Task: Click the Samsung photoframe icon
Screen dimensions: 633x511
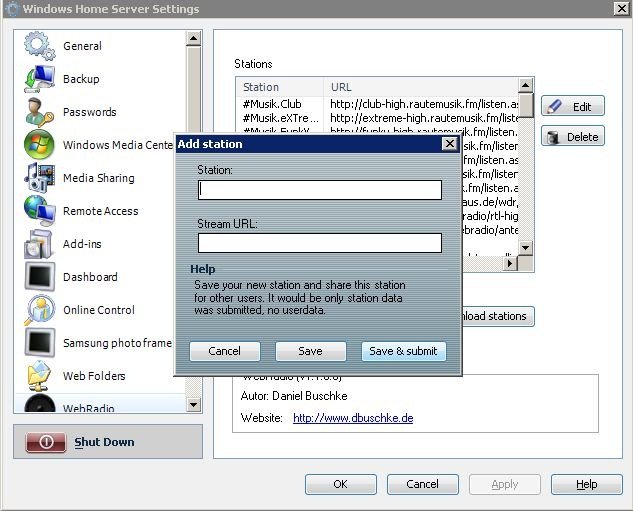Action: pos(40,343)
